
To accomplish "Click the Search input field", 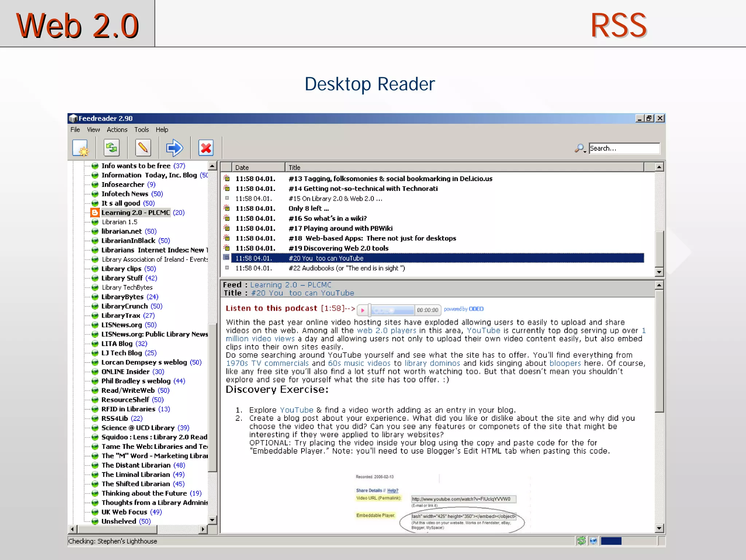I will pyautogui.click(x=624, y=148).
